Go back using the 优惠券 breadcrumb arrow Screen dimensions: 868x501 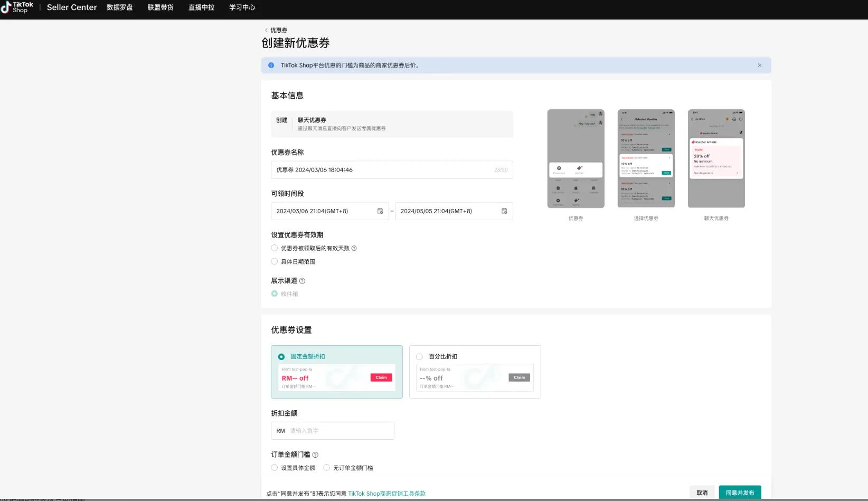click(x=266, y=30)
